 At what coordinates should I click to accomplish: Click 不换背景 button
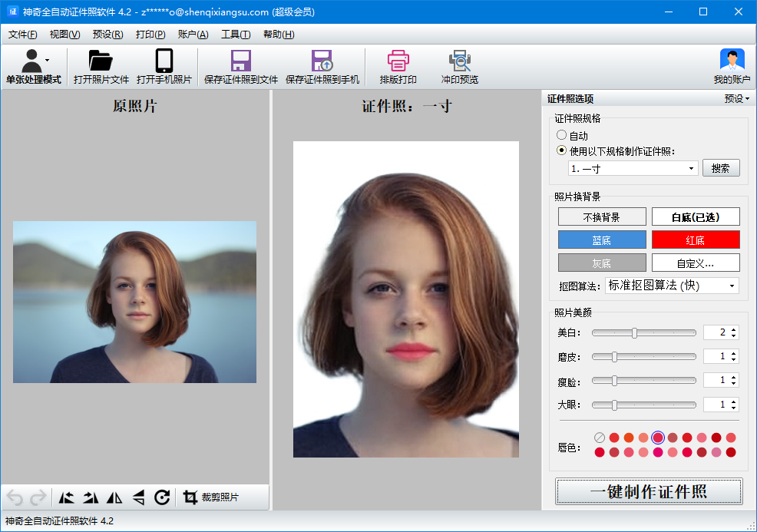coord(602,216)
